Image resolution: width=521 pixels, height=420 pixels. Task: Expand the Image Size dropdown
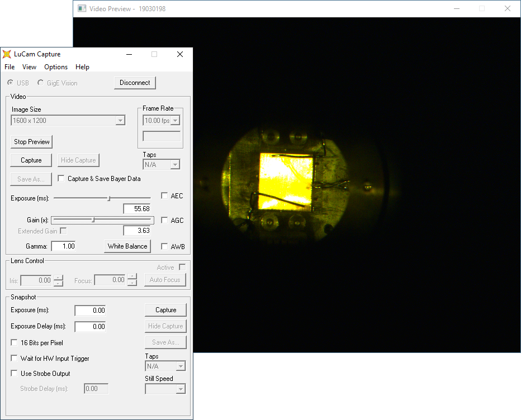coord(120,121)
